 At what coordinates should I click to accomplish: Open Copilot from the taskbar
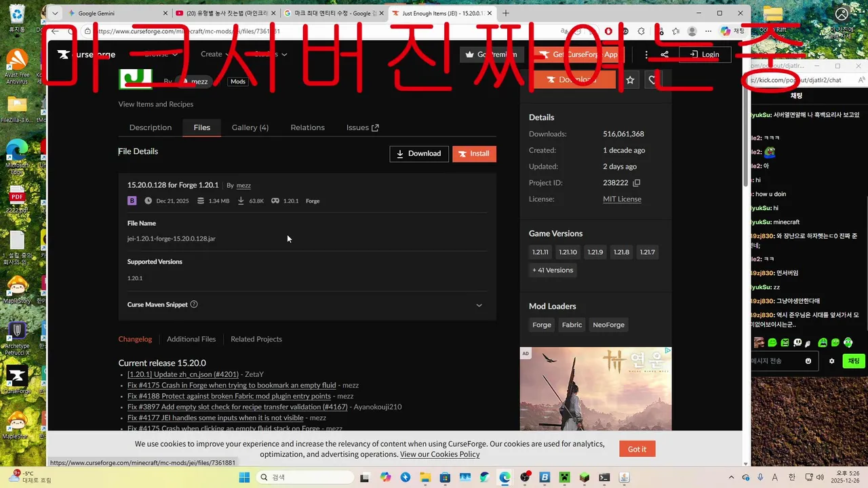click(385, 477)
